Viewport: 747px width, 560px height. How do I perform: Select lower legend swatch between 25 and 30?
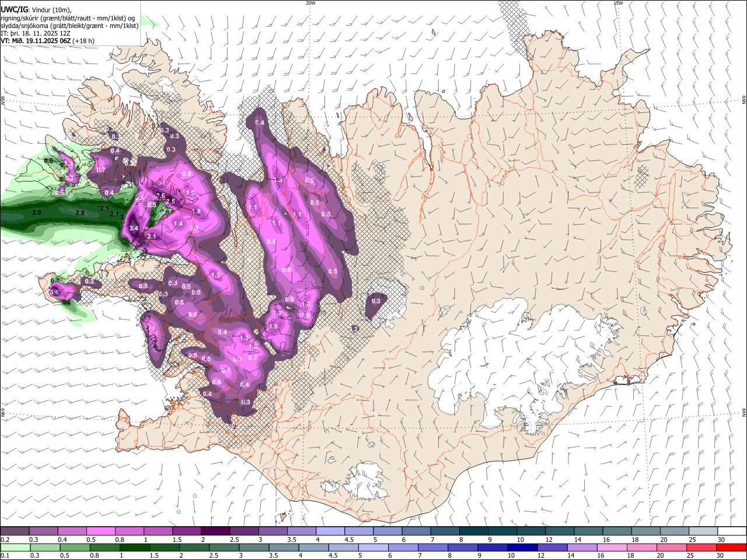point(701,547)
